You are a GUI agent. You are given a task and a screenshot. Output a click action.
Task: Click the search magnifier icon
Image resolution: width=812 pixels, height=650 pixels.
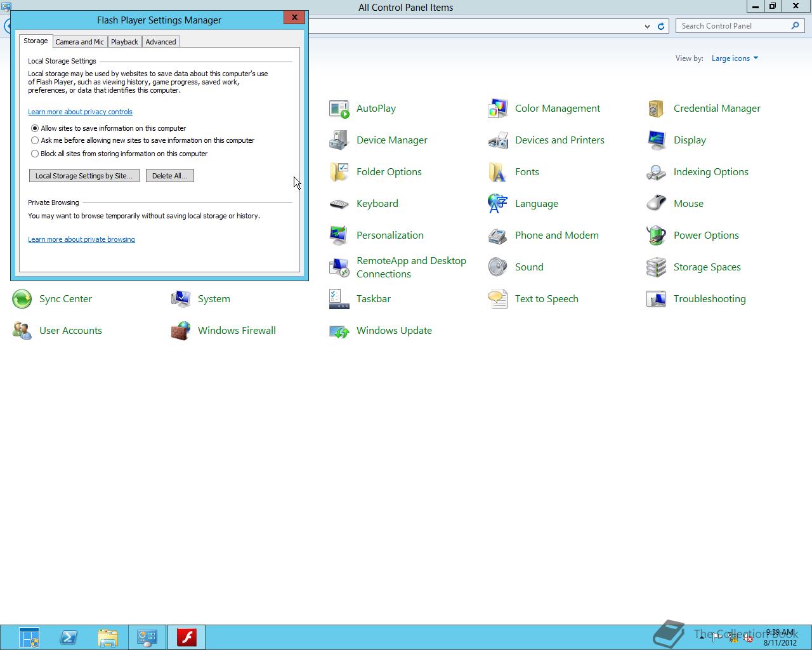(795, 26)
